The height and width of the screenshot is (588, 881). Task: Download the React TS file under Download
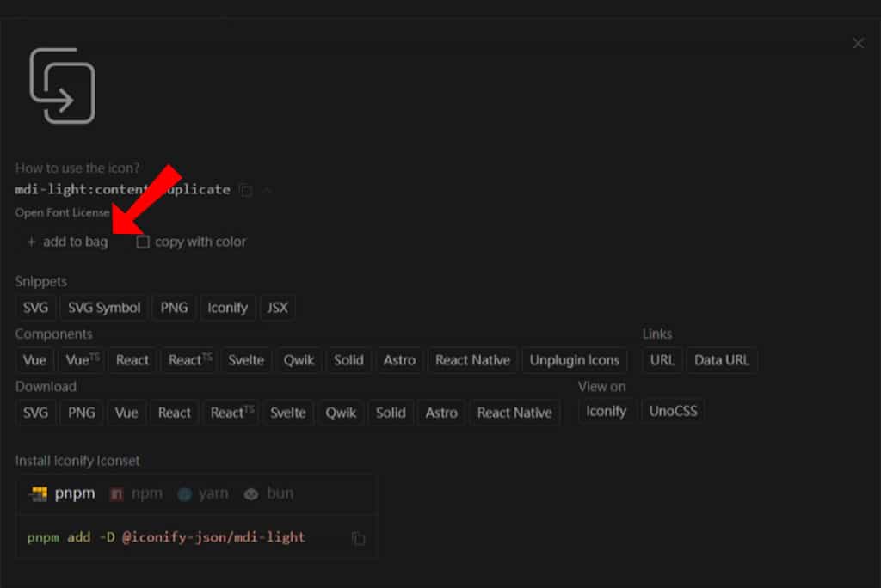(232, 413)
